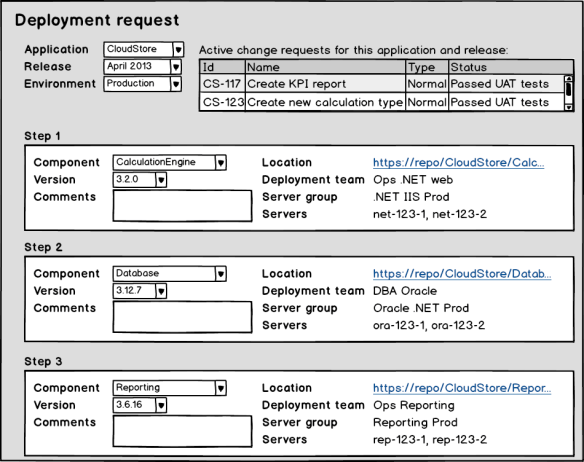Open the Step 3 Version dropdown 3.6.16
This screenshot has width=584, height=462.
point(140,405)
